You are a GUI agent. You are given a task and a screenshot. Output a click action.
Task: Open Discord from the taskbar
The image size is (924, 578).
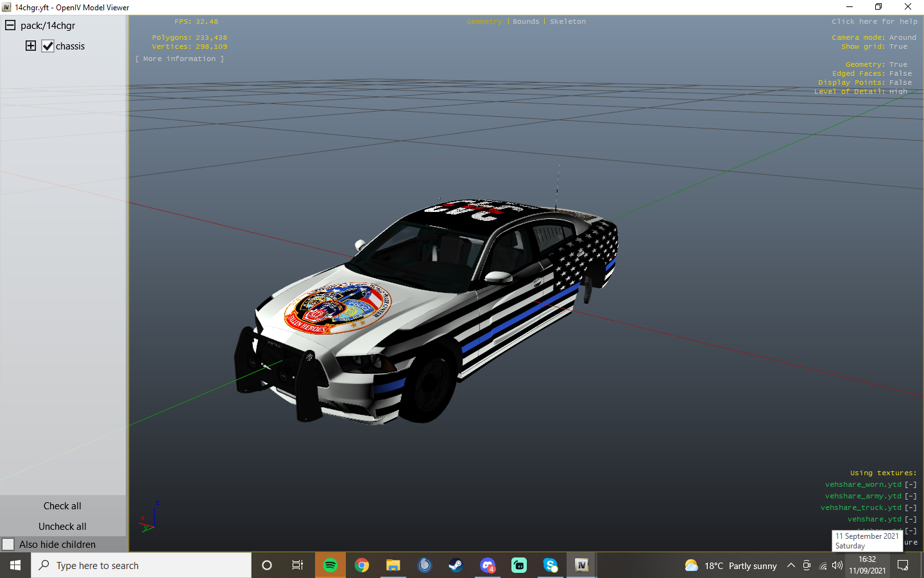click(x=488, y=565)
